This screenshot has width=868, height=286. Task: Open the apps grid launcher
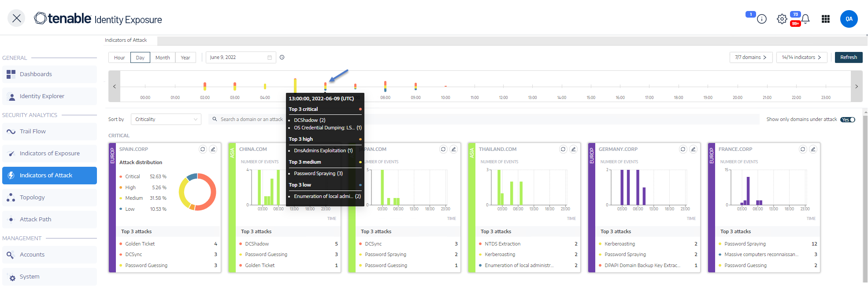point(826,19)
